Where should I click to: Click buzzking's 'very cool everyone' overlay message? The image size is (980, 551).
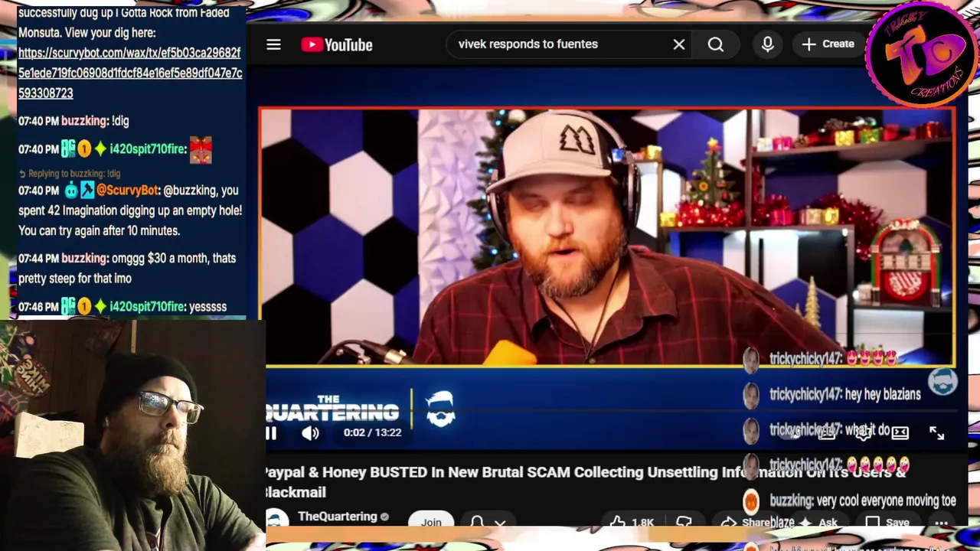click(886, 500)
